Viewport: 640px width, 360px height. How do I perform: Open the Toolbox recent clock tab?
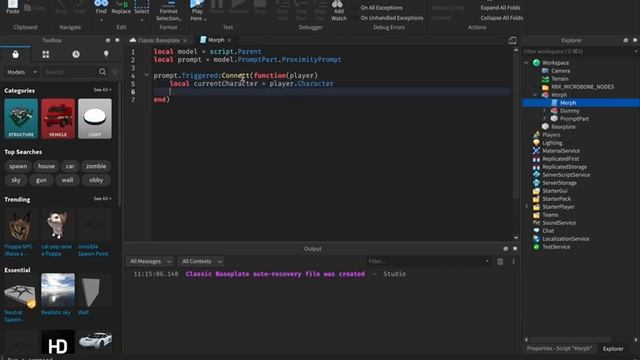(x=76, y=54)
